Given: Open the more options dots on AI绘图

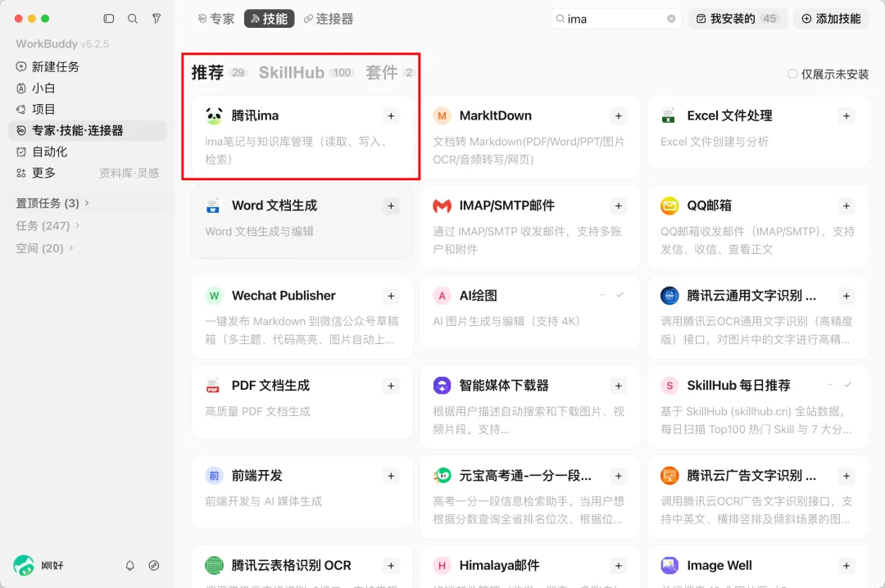Looking at the screenshot, I should point(602,295).
